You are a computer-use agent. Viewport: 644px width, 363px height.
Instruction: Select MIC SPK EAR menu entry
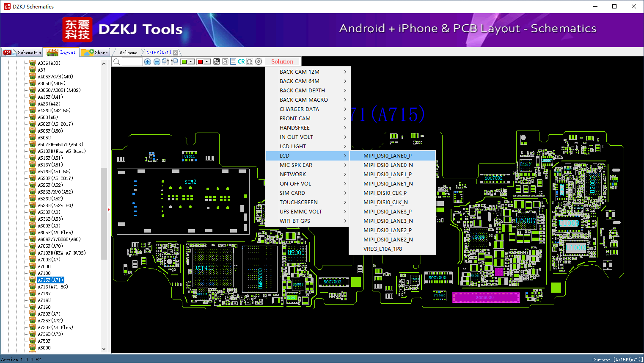(308, 165)
